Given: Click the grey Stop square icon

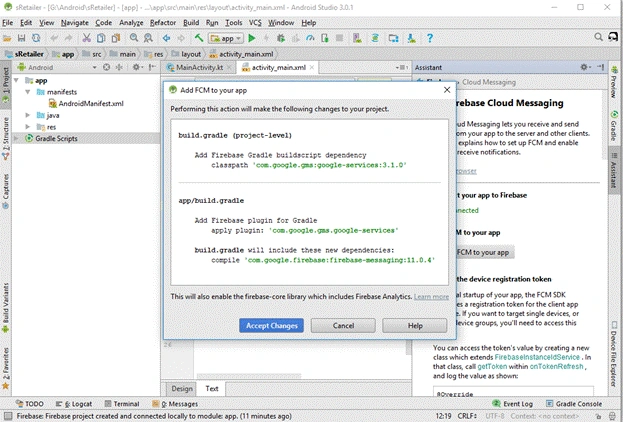Looking at the screenshot, I should pos(339,38).
